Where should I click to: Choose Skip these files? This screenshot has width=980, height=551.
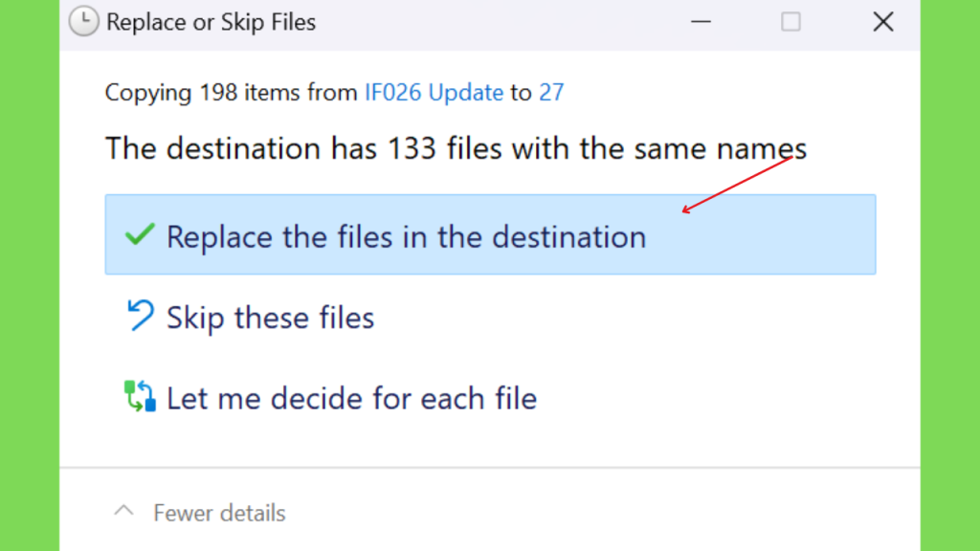coord(270,318)
